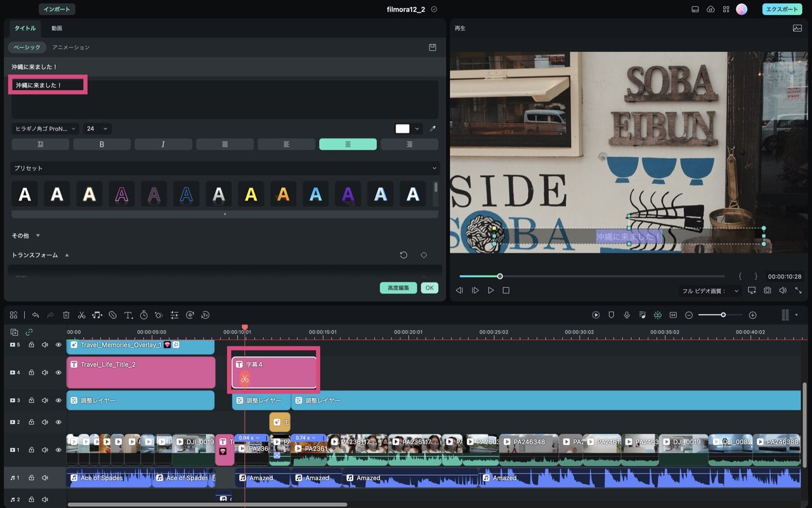
Task: Open the audio beat detection tool
Action: point(97,315)
